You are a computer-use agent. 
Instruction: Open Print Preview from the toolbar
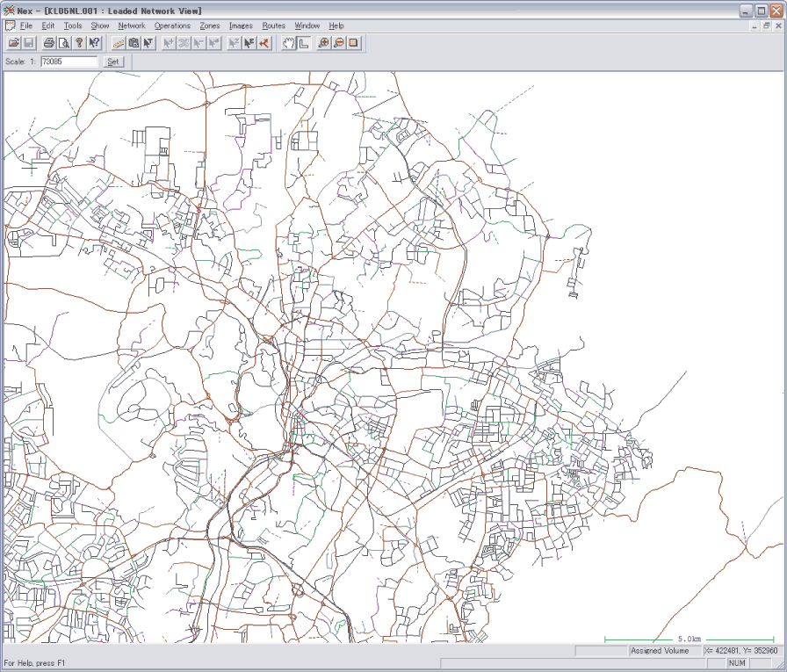click(x=64, y=43)
